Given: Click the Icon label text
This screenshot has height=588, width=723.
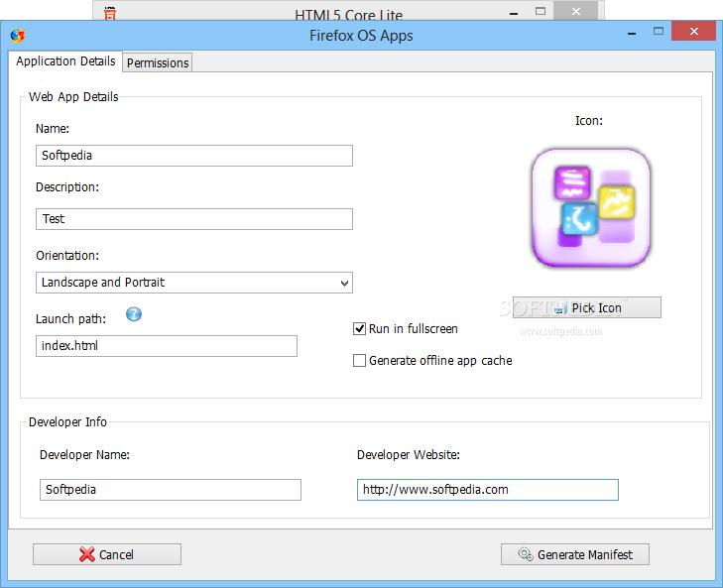Looking at the screenshot, I should (x=589, y=121).
